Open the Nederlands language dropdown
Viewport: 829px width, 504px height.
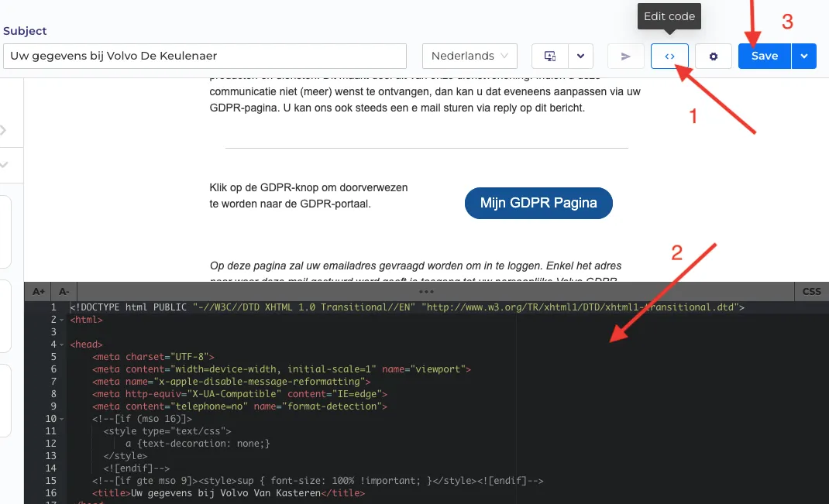point(470,56)
